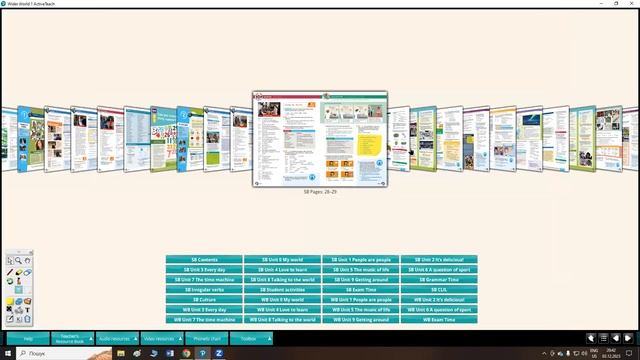Open WB Unit 7 The time machine

(204, 320)
